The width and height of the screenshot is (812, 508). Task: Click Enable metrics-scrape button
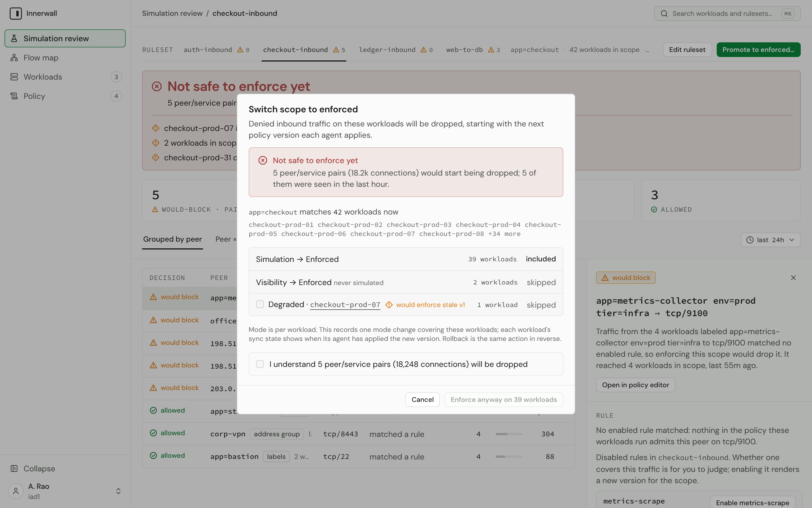(752, 502)
